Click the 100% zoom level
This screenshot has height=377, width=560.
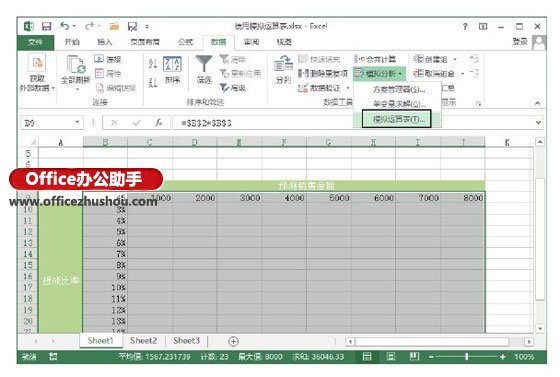tap(524, 357)
